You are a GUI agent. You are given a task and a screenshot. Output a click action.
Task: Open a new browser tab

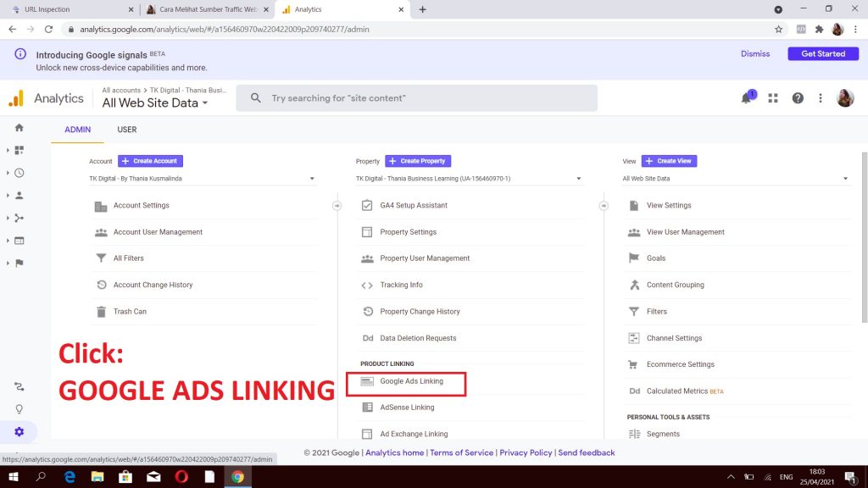(x=422, y=9)
